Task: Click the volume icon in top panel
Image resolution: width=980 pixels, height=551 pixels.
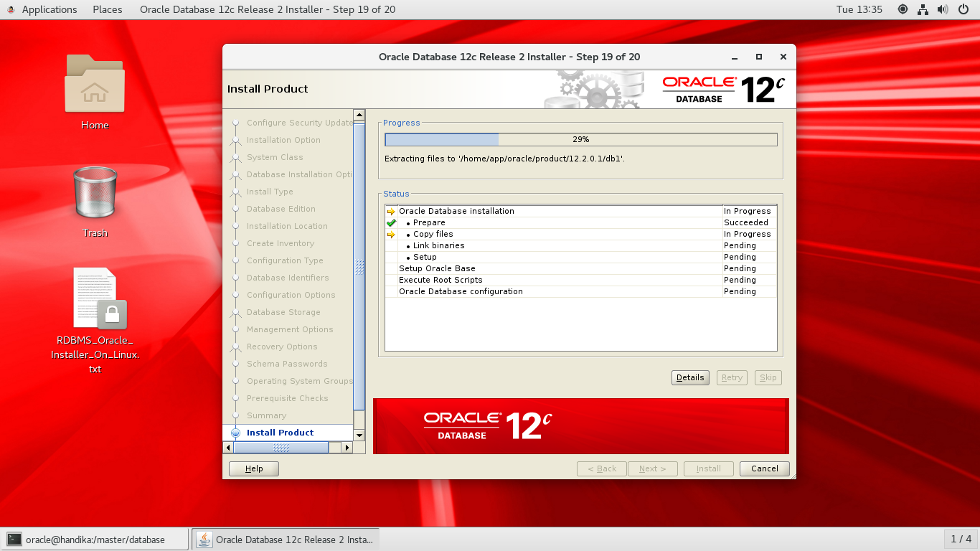Action: coord(943,9)
